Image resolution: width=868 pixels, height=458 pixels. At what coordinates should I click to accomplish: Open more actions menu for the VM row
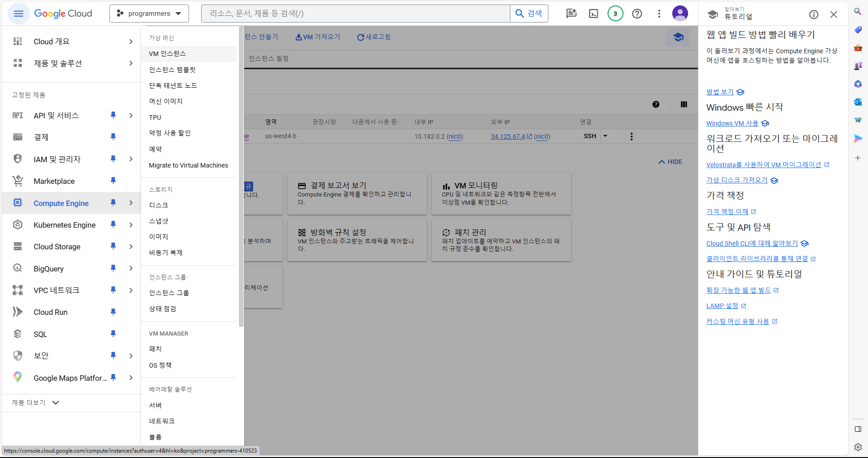(632, 136)
